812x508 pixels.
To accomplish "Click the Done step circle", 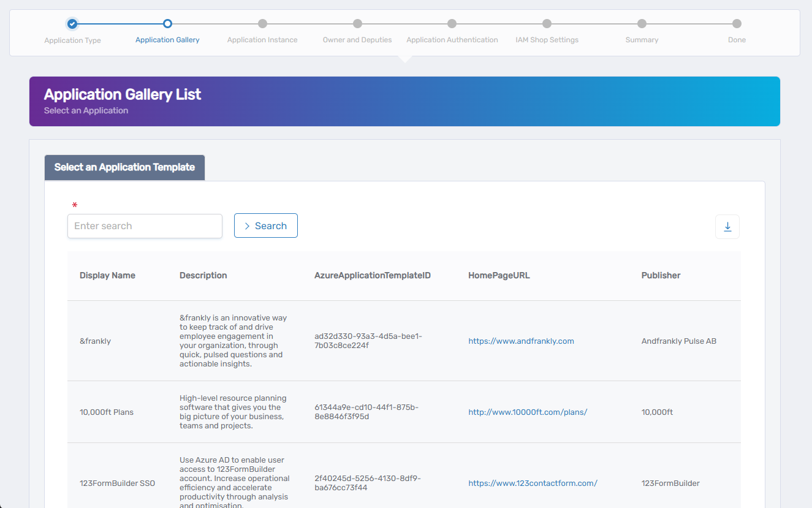I will [736, 24].
